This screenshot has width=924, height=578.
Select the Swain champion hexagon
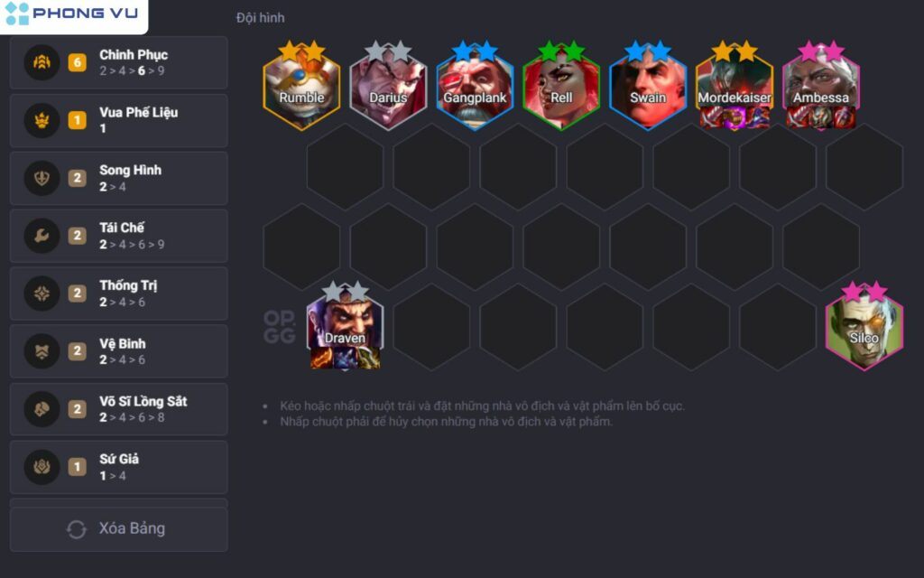point(648,88)
